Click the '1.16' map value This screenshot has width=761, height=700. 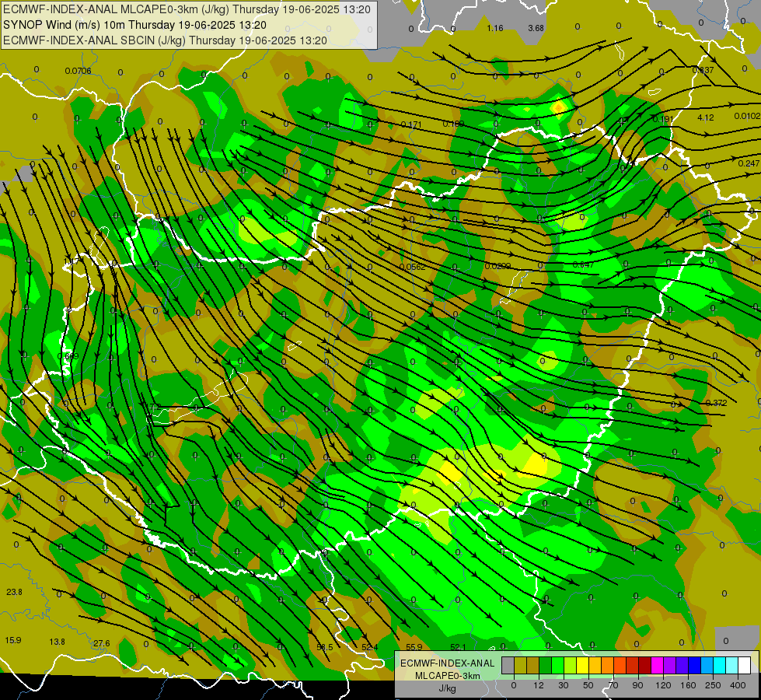495,28
